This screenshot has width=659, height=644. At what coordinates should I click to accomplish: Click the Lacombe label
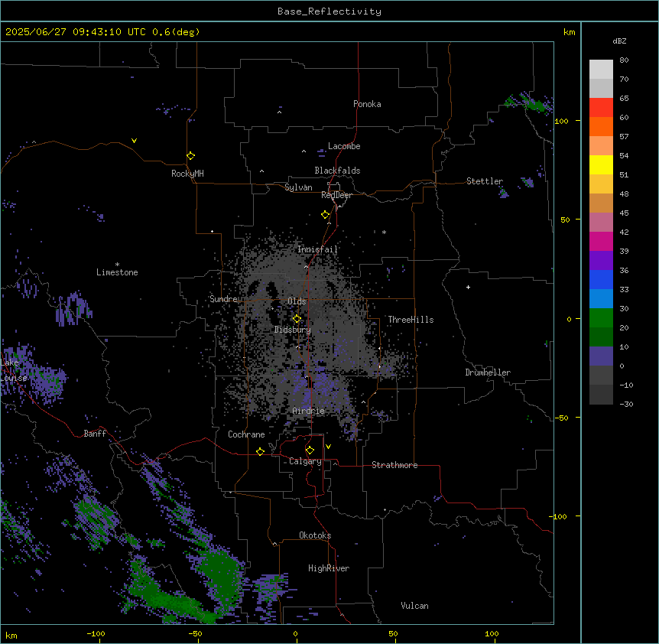(344, 146)
